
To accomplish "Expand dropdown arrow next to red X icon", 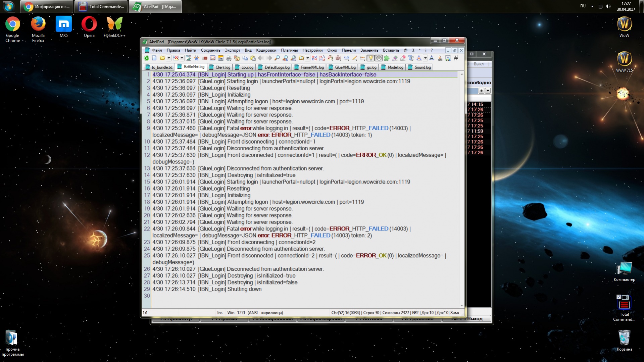I will tap(182, 58).
